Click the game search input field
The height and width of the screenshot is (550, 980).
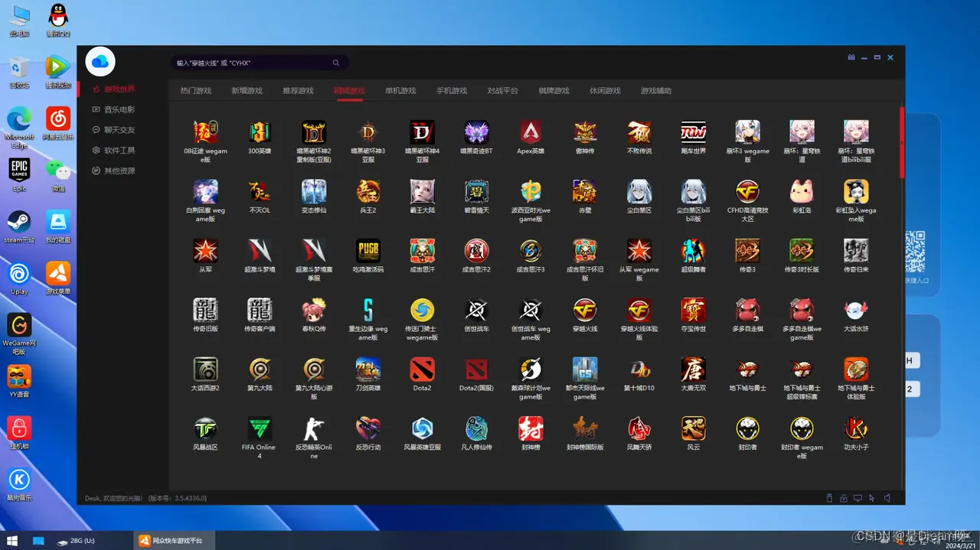click(x=260, y=63)
